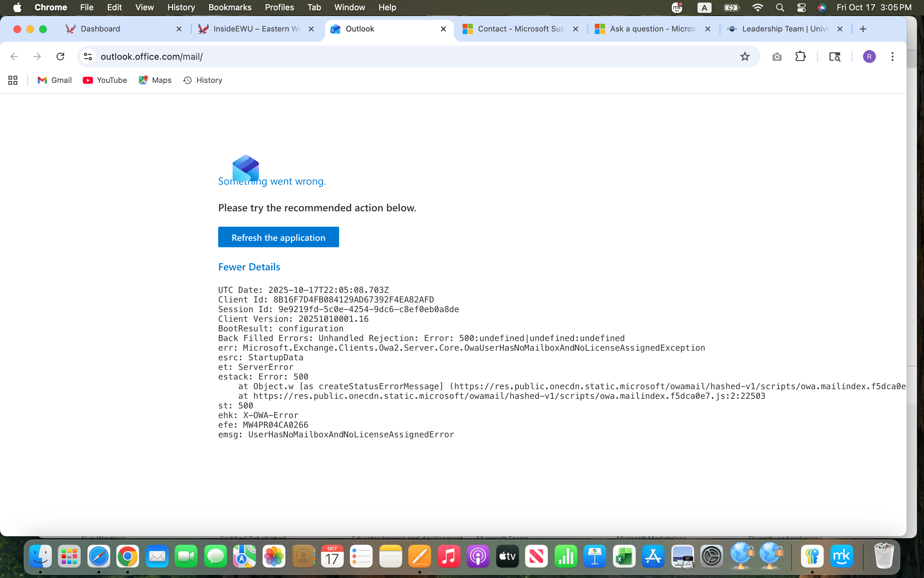This screenshot has height=578, width=924.
Task: Close the Dashboard tab
Action: (x=179, y=29)
